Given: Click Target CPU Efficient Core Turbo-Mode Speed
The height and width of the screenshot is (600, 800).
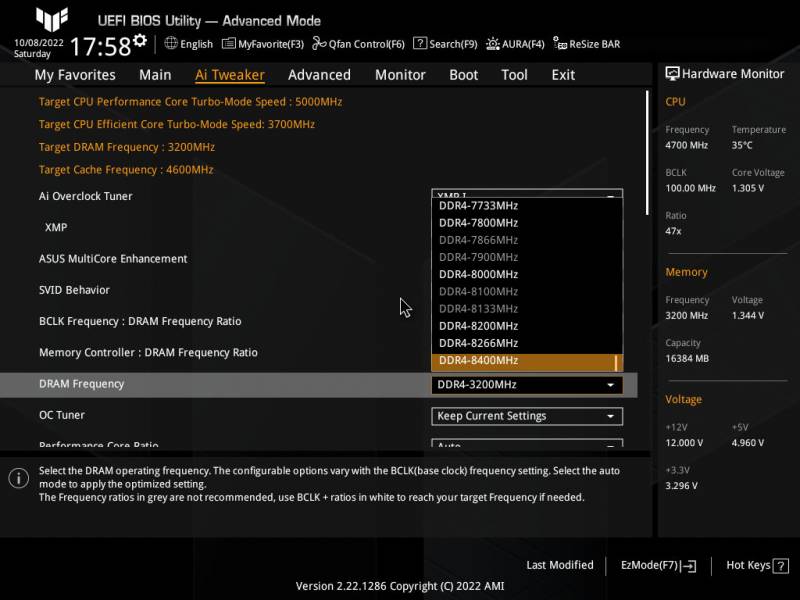Looking at the screenshot, I should click(x=177, y=124).
